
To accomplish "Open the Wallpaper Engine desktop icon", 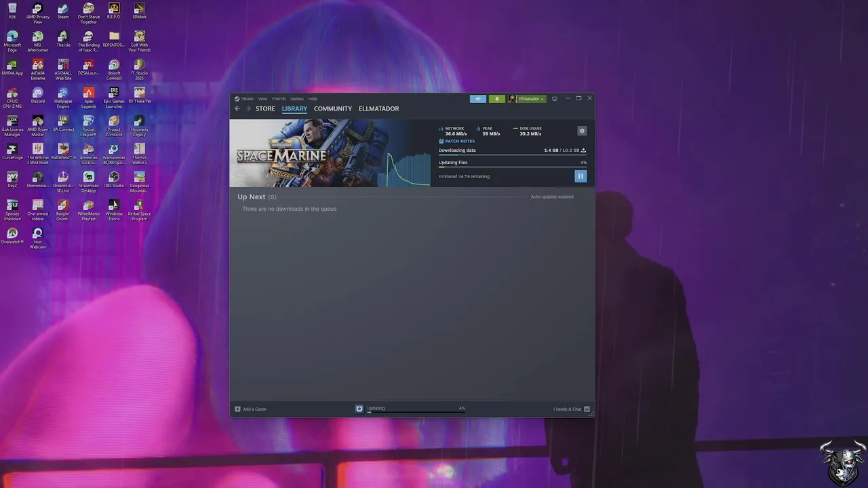I will (x=63, y=97).
